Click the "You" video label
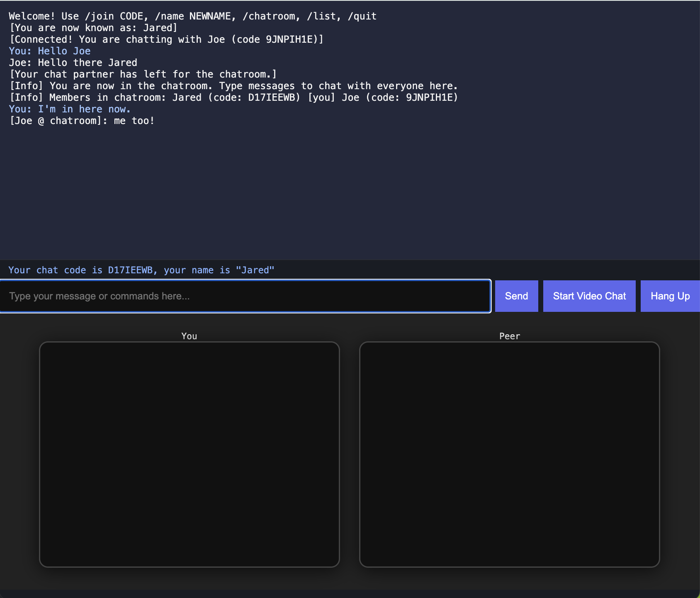The width and height of the screenshot is (700, 598). [x=189, y=336]
